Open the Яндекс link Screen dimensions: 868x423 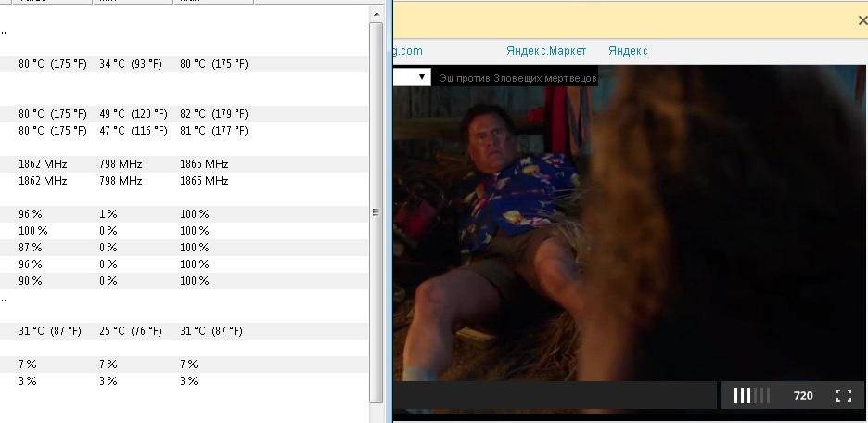pyautogui.click(x=628, y=51)
